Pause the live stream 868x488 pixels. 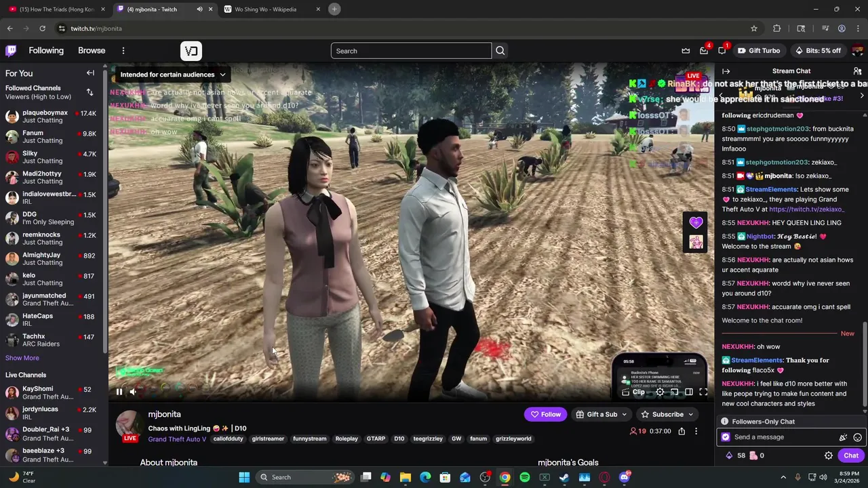(119, 391)
